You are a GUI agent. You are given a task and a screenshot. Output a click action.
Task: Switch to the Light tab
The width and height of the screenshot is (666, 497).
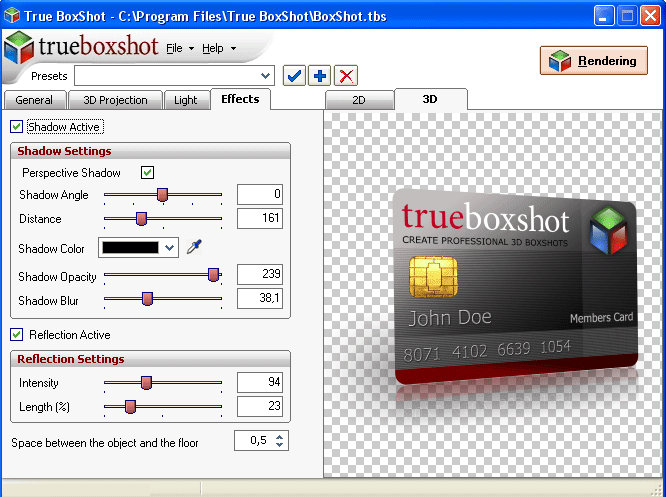[186, 100]
